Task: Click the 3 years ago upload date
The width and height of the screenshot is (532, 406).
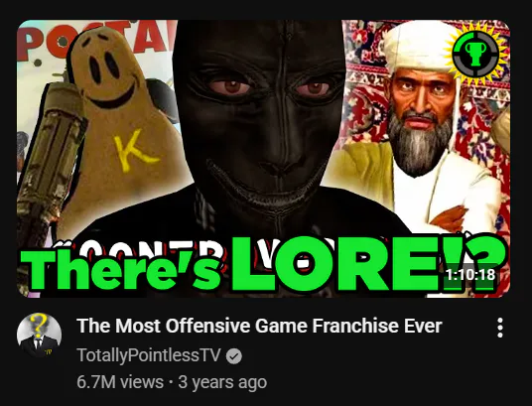Action: click(222, 382)
